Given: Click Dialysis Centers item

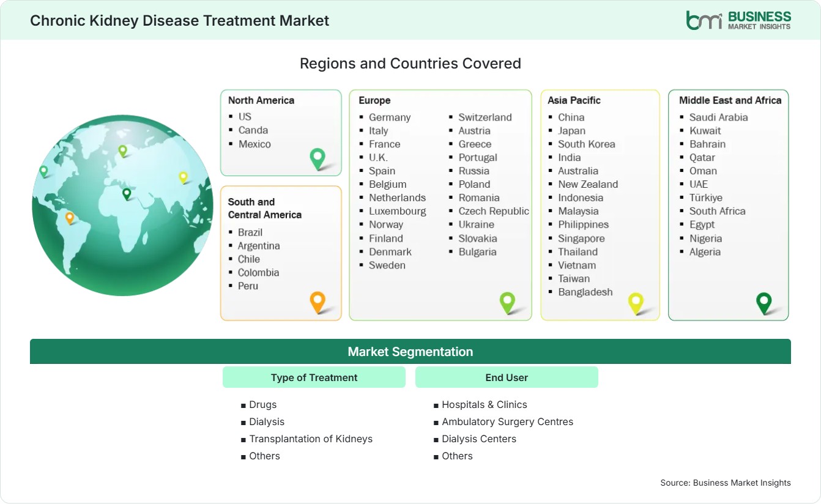Looking at the screenshot, I should pos(479,439).
